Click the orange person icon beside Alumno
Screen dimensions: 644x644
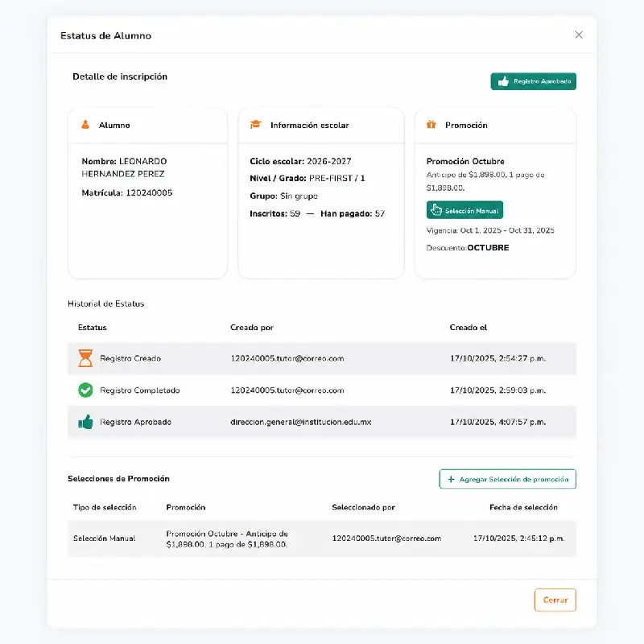coord(85,125)
